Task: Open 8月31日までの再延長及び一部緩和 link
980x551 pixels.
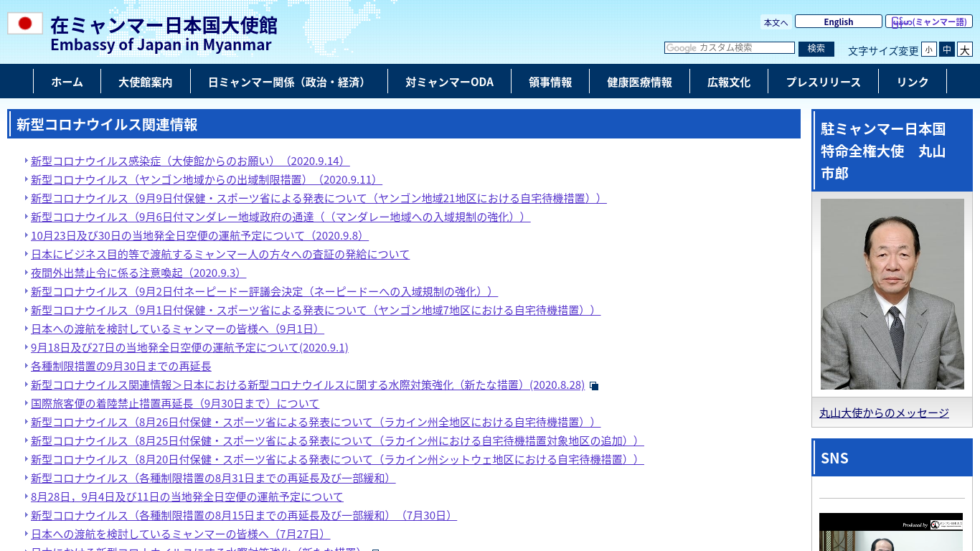Action: [x=213, y=478]
